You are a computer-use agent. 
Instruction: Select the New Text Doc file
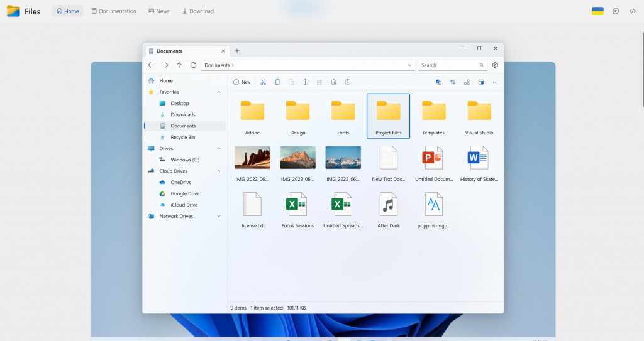point(389,163)
